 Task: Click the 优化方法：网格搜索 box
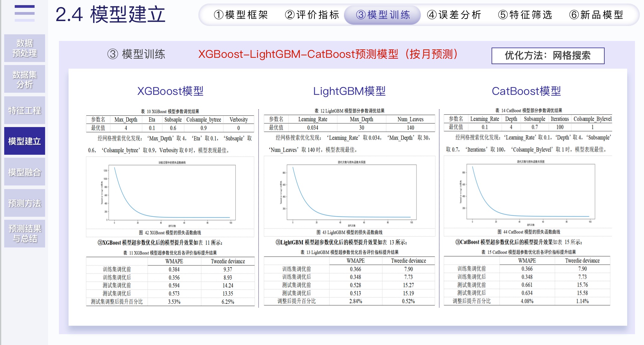(548, 56)
